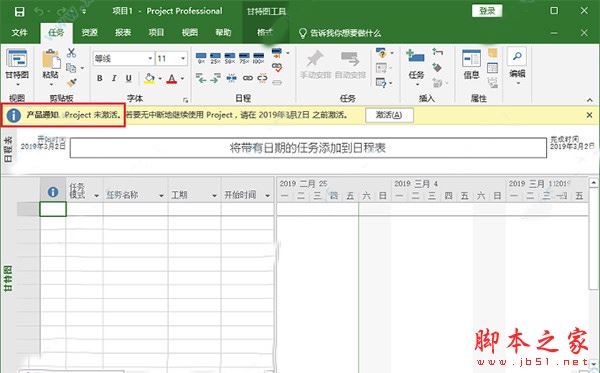Open the File (文件) menu tab

coord(20,33)
